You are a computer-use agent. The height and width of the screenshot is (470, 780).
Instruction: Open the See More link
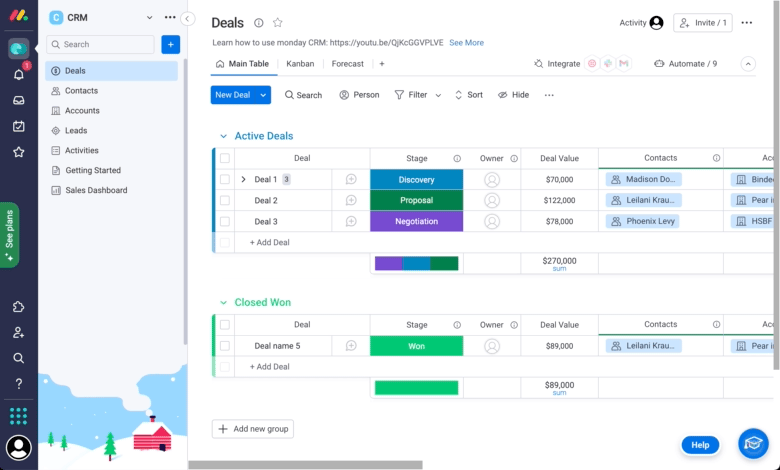[x=466, y=43]
